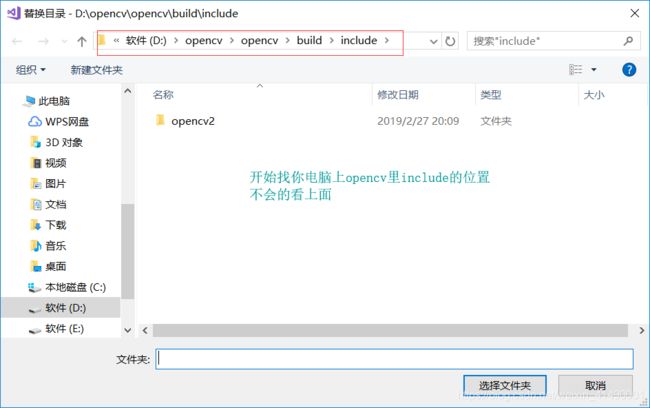The width and height of the screenshot is (650, 408).
Task: Click opencv2 folder icon
Action: tap(160, 120)
